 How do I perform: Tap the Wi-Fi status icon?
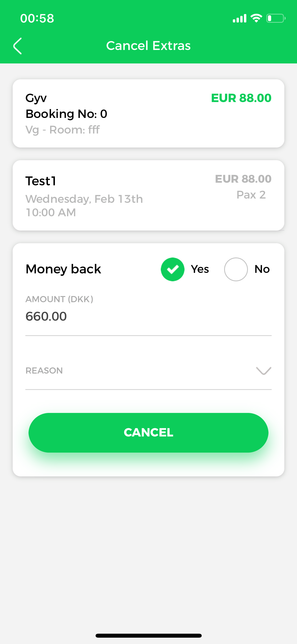pyautogui.click(x=256, y=18)
